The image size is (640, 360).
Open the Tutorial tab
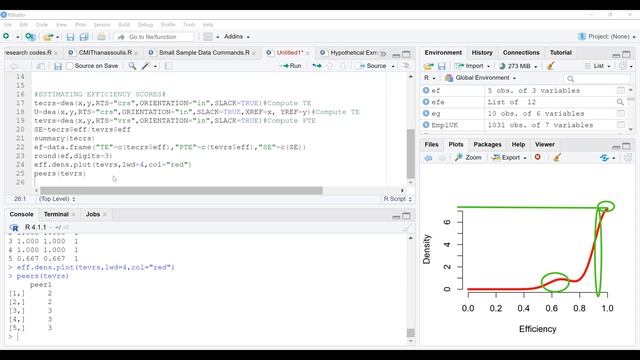[560, 53]
